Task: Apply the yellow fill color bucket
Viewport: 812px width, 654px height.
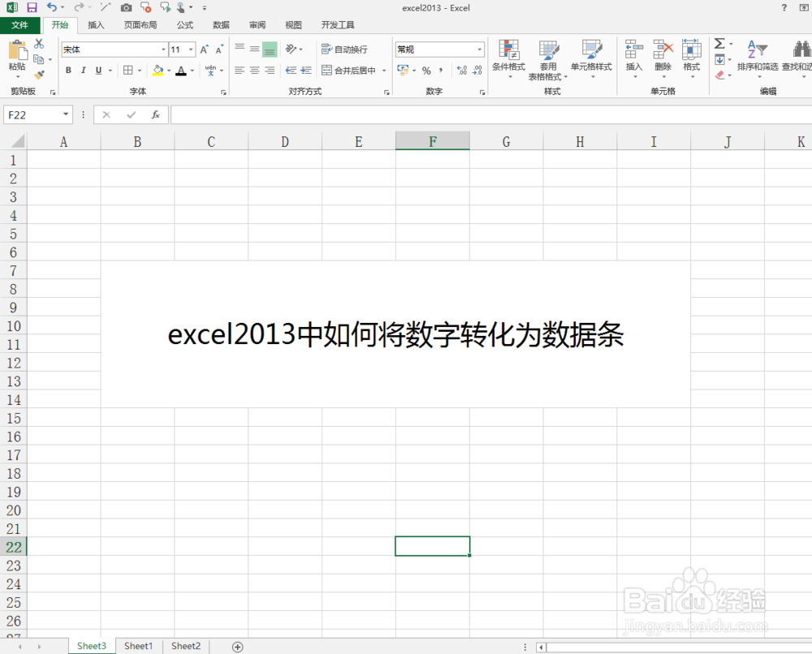Action: (x=158, y=71)
